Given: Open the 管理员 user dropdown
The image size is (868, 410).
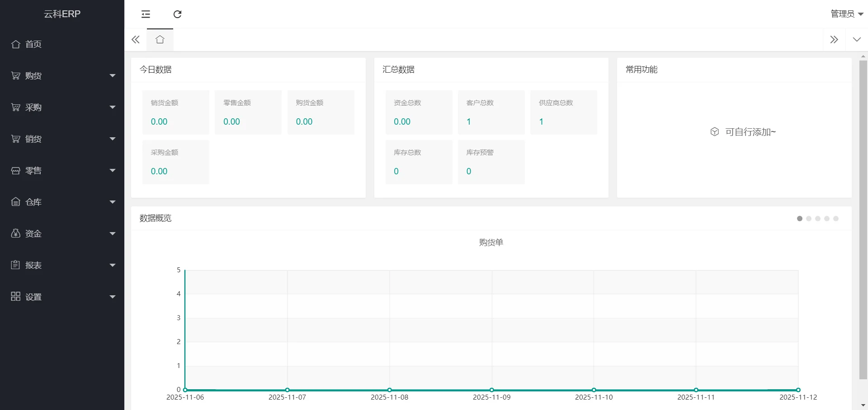Looking at the screenshot, I should tap(846, 14).
